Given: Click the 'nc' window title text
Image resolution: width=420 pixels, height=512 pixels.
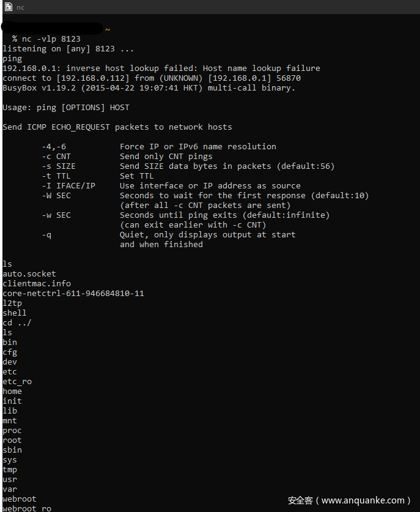Looking at the screenshot, I should [20, 7].
